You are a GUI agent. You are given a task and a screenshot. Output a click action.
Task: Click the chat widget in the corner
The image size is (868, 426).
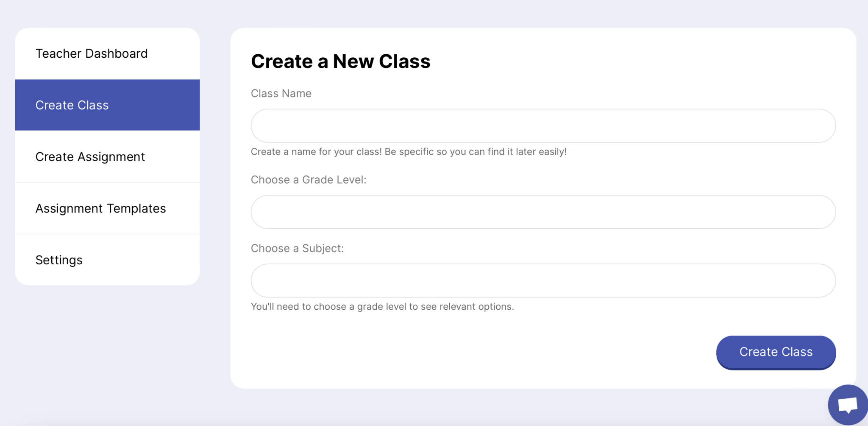click(847, 404)
